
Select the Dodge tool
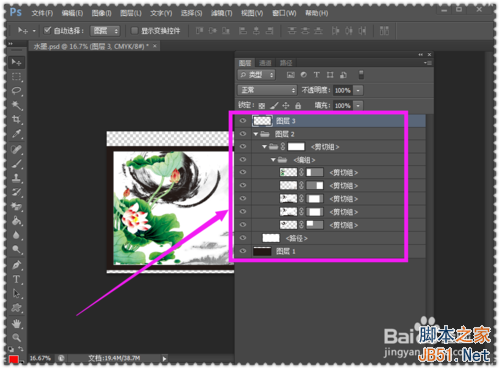click(x=16, y=249)
